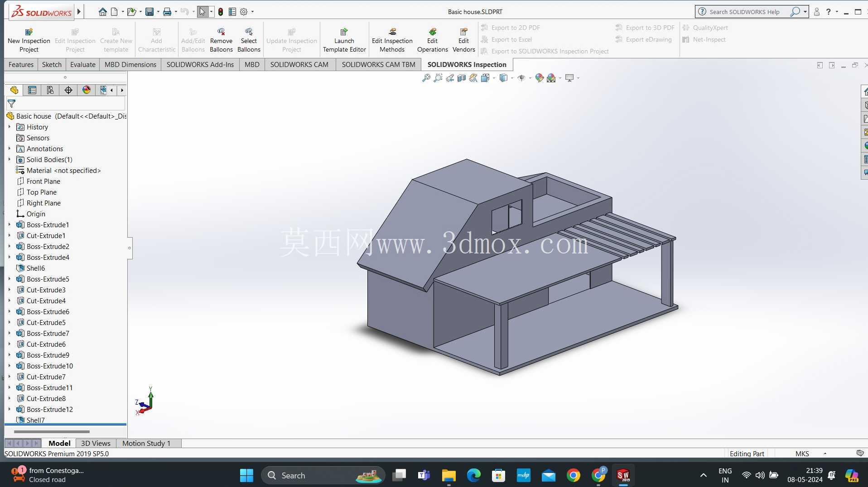Open Windows Start menu
Viewport: 868px width, 487px height.
(x=246, y=475)
